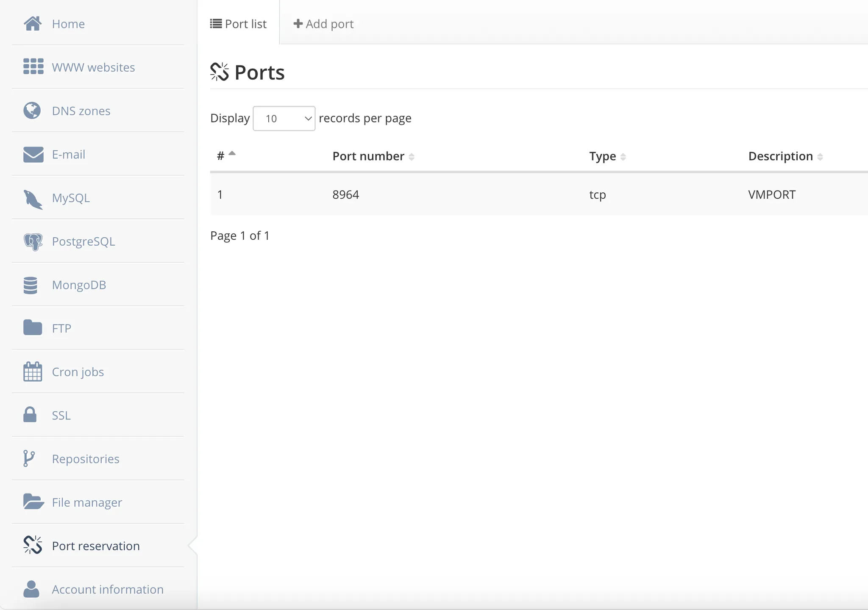The height and width of the screenshot is (610, 868).
Task: Click the DNS zones globe icon
Action: click(x=31, y=111)
